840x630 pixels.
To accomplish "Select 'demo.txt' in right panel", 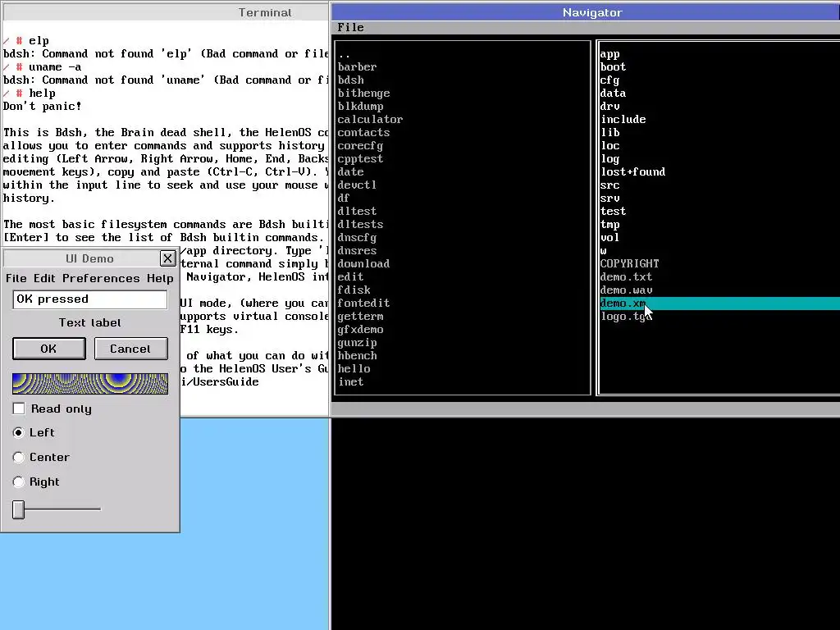I will coord(719,277).
